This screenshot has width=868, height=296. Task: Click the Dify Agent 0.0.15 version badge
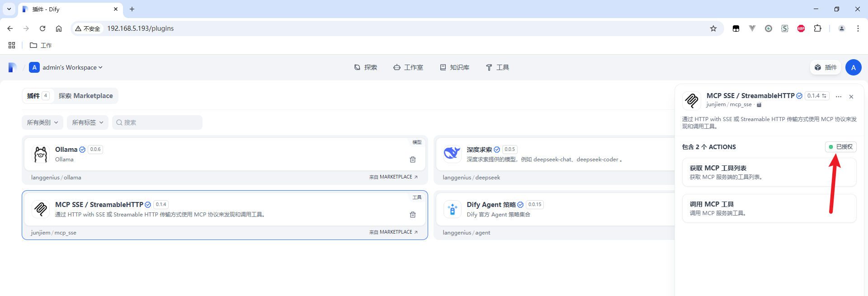(535, 205)
